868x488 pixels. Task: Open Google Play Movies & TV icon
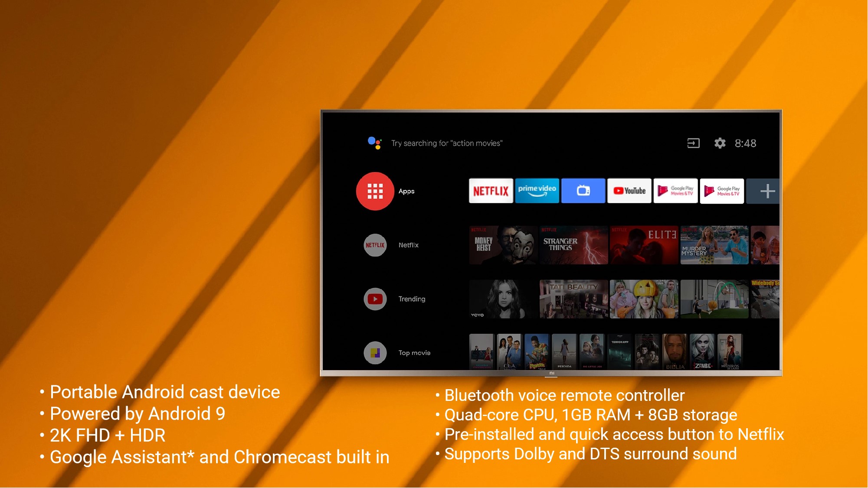(x=677, y=190)
